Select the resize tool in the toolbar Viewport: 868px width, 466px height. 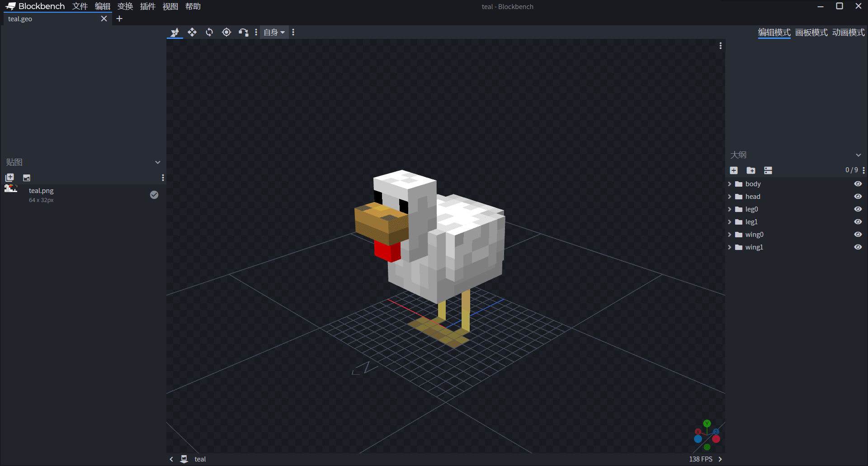[175, 32]
